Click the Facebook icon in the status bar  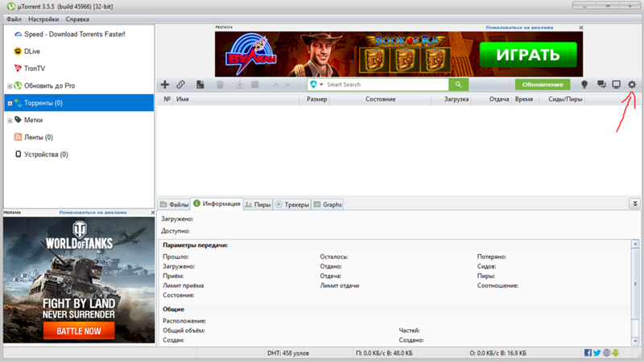tap(588, 353)
